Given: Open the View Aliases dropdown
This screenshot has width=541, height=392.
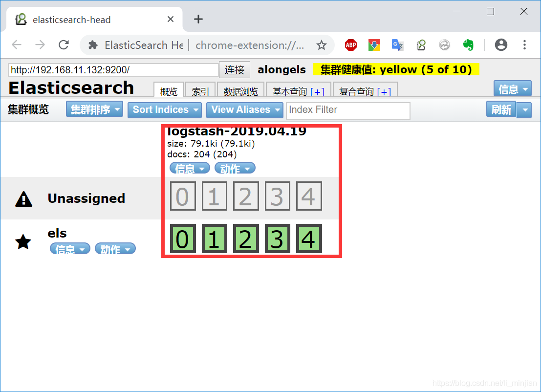Looking at the screenshot, I should pyautogui.click(x=245, y=110).
